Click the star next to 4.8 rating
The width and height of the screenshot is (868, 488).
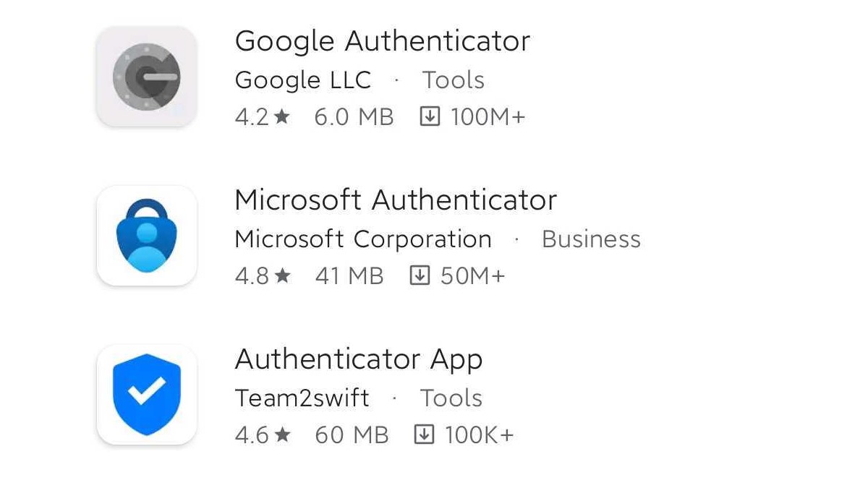tap(283, 275)
